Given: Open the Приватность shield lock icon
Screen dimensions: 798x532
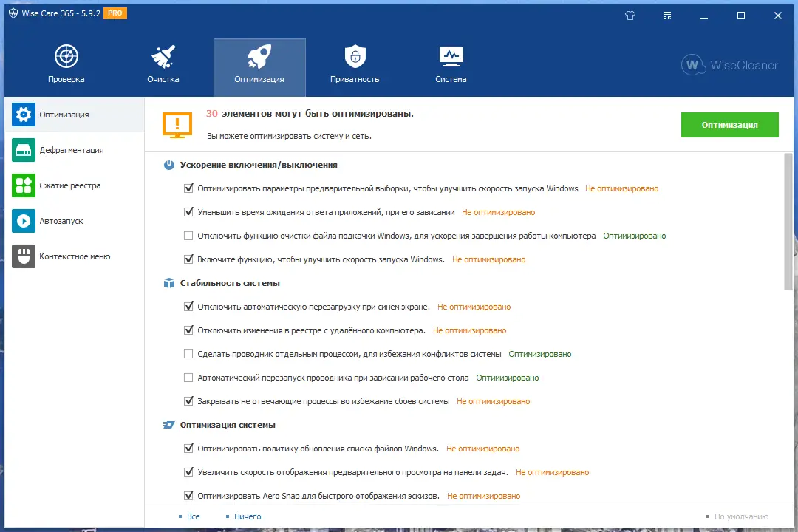Looking at the screenshot, I should coord(355,56).
